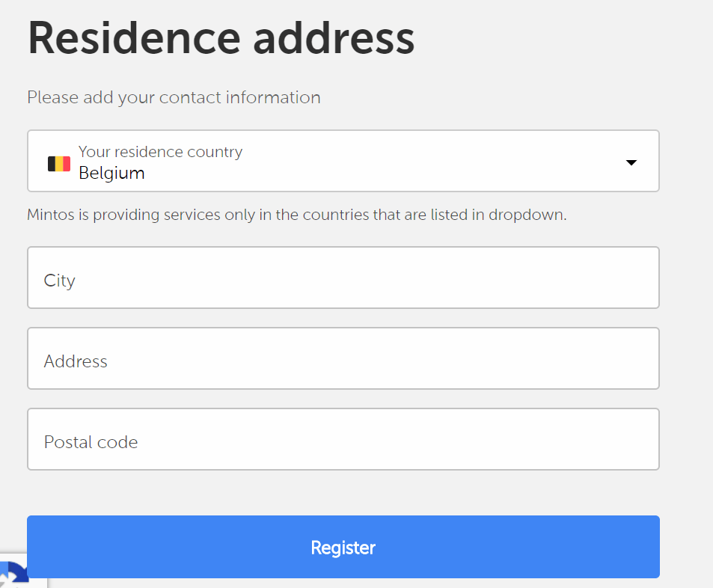
Task: Click 'Please add your contact information' text
Action: click(x=174, y=97)
